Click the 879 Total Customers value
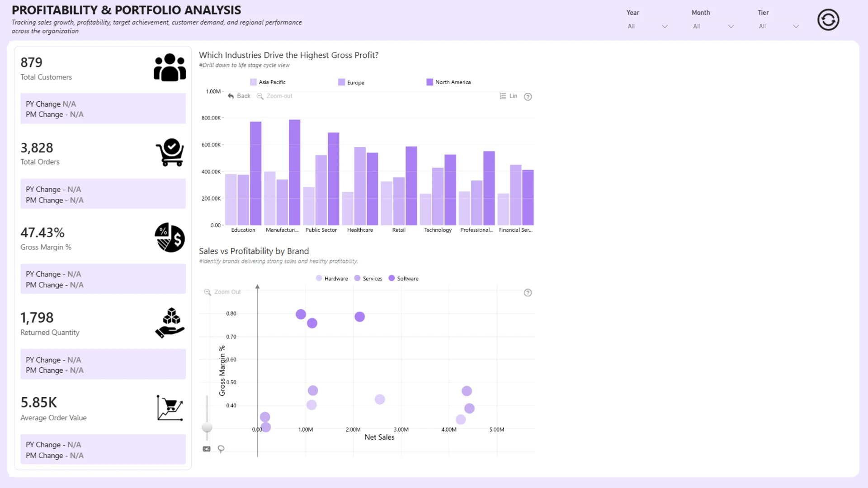Image resolution: width=868 pixels, height=488 pixels. tap(31, 62)
